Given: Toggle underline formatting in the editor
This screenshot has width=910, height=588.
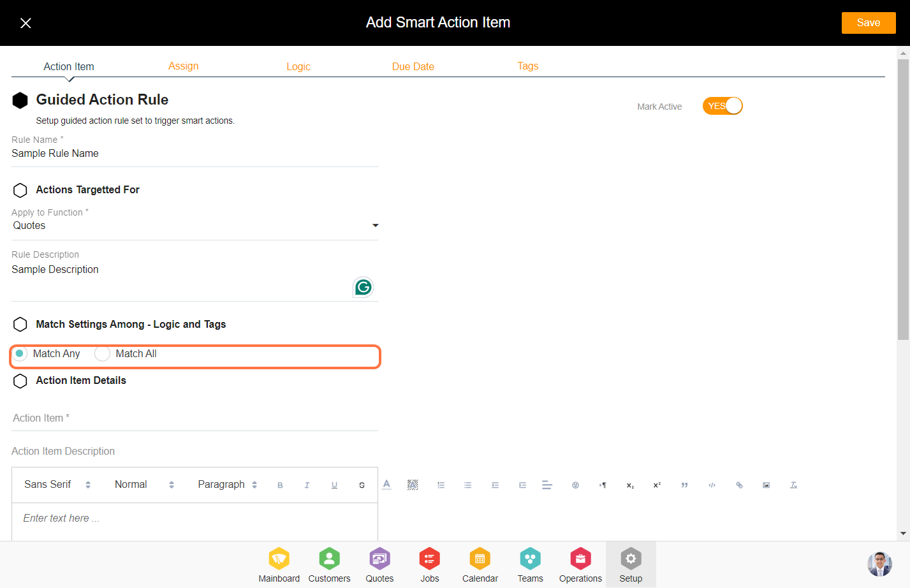Looking at the screenshot, I should point(334,485).
